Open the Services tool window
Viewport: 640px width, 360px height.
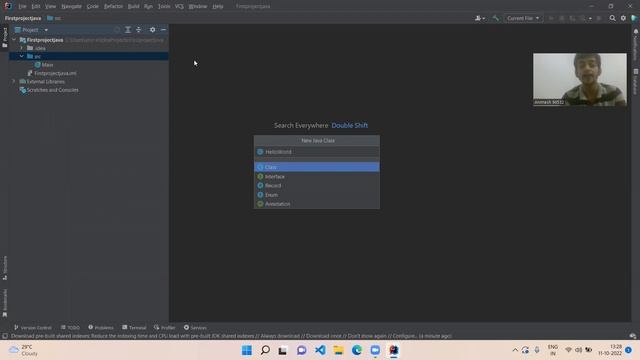pyautogui.click(x=195, y=327)
